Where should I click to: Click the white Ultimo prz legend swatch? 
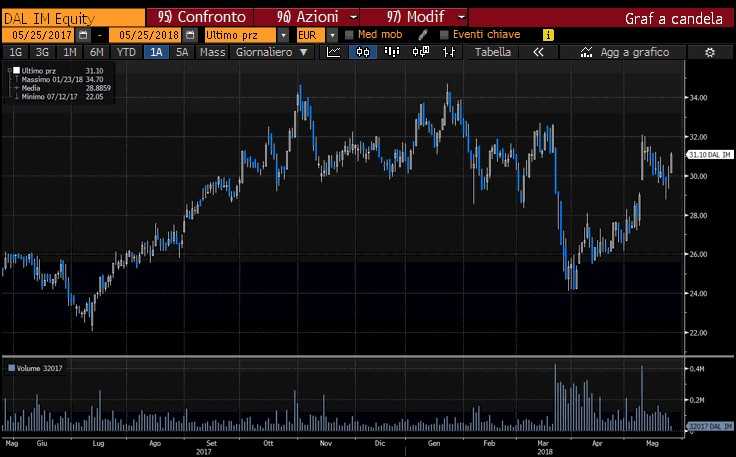click(x=16, y=71)
